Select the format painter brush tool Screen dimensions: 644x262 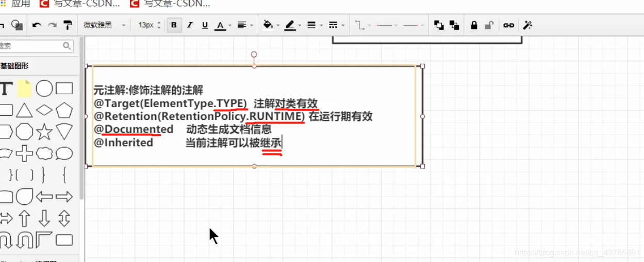(68, 25)
